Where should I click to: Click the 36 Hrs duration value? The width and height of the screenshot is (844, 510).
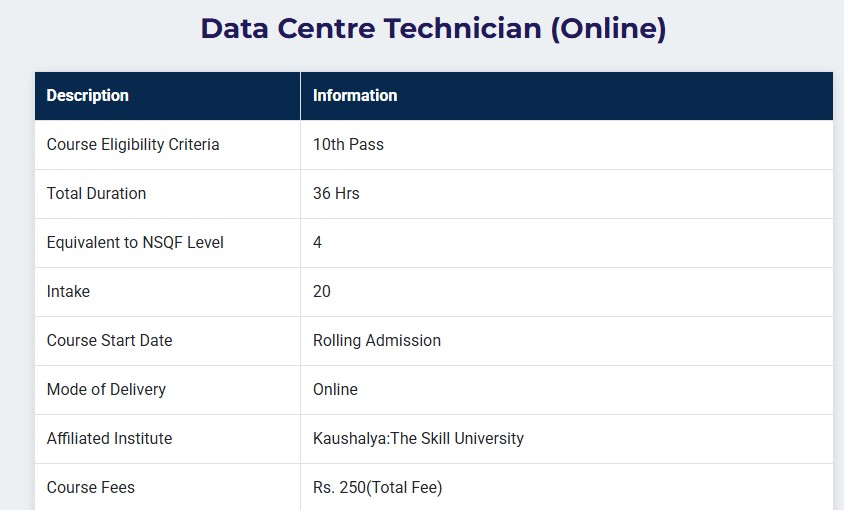[x=336, y=193]
